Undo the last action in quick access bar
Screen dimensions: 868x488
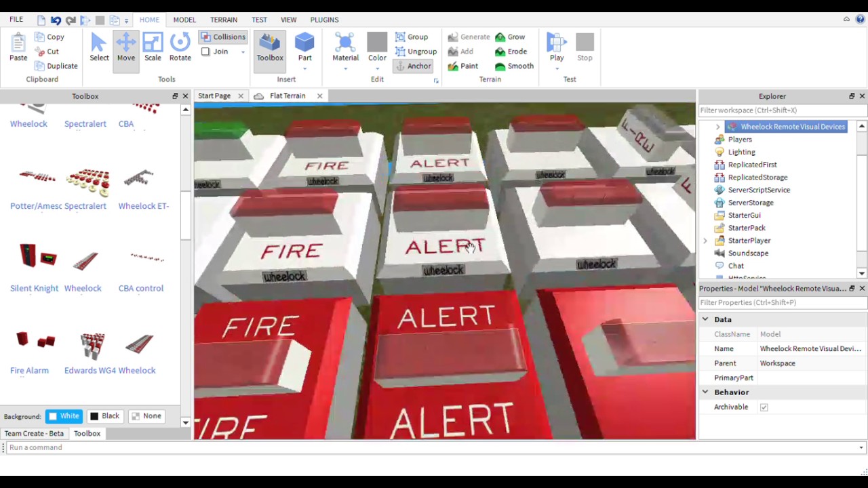pyautogui.click(x=56, y=20)
